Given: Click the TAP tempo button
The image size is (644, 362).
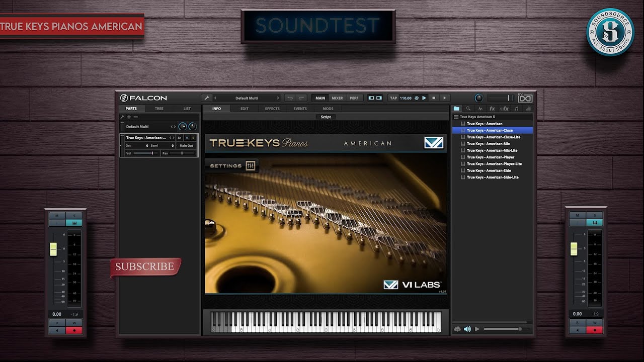Looking at the screenshot, I should (x=393, y=98).
